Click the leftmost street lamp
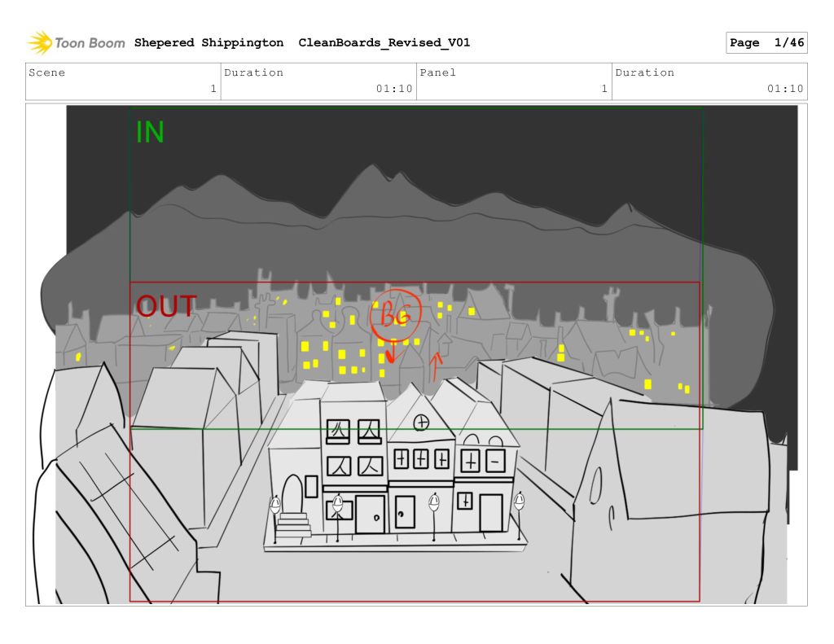Viewport: 834px width, 644px height. pyautogui.click(x=275, y=506)
